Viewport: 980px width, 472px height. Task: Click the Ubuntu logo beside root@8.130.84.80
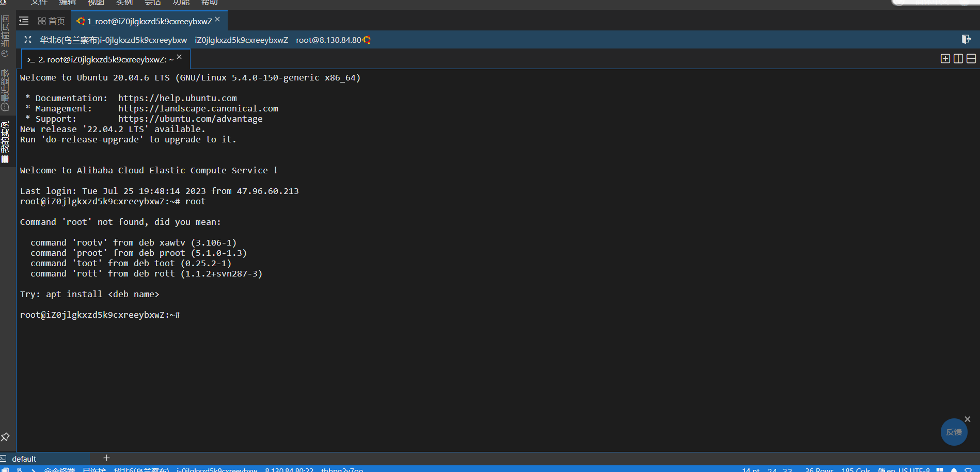tap(367, 40)
